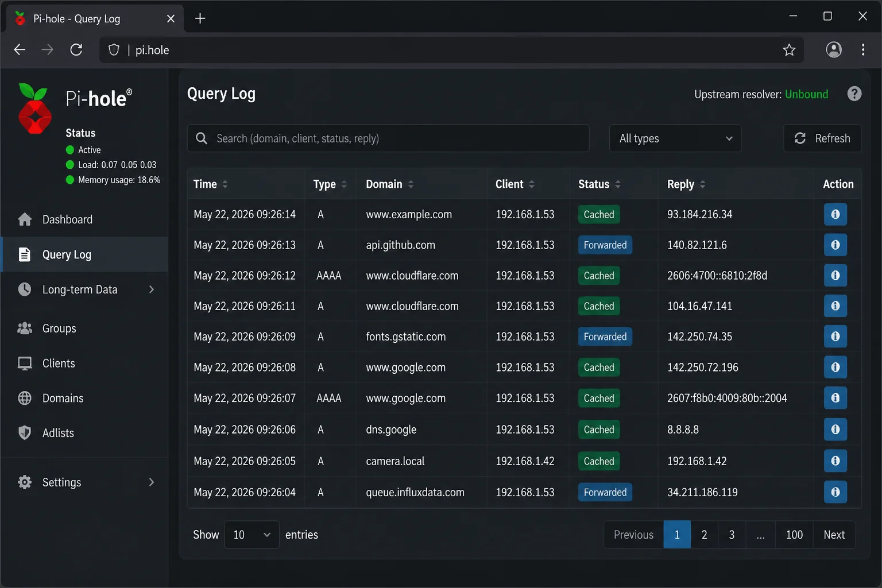This screenshot has height=588, width=882.
Task: Open Clients in sidebar
Action: pos(85,363)
